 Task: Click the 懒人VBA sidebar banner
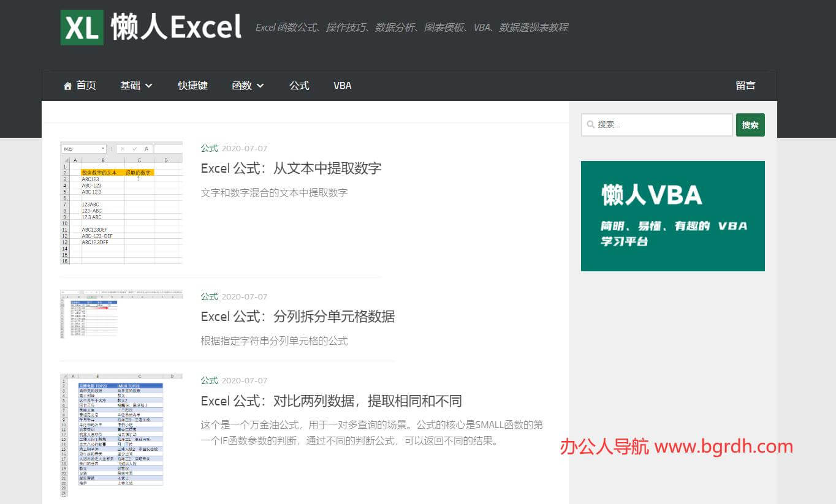click(673, 216)
